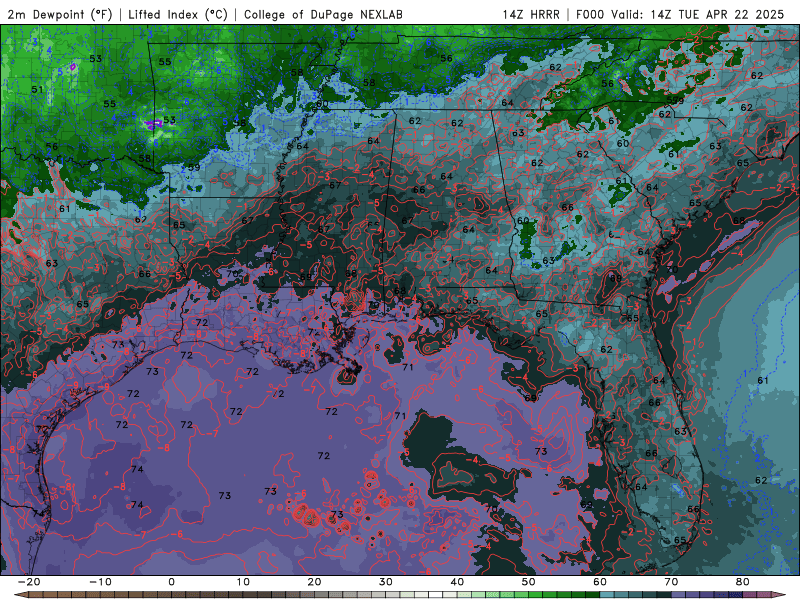Click the 0 label on the color scale
Screen dimensions: 800x600
pyautogui.click(x=171, y=582)
